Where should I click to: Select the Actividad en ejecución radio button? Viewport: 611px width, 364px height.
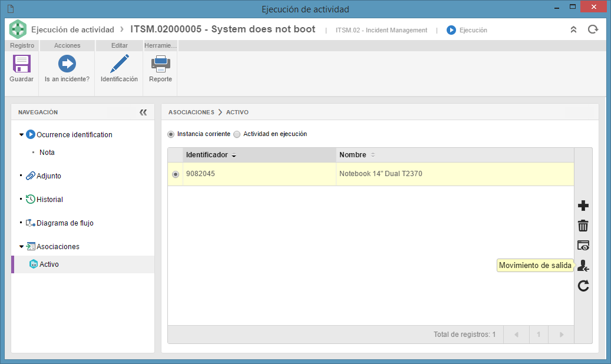point(237,134)
